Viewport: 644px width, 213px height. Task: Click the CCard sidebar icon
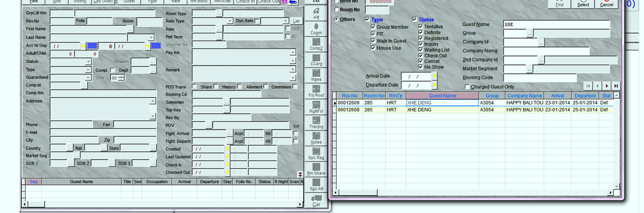click(316, 59)
